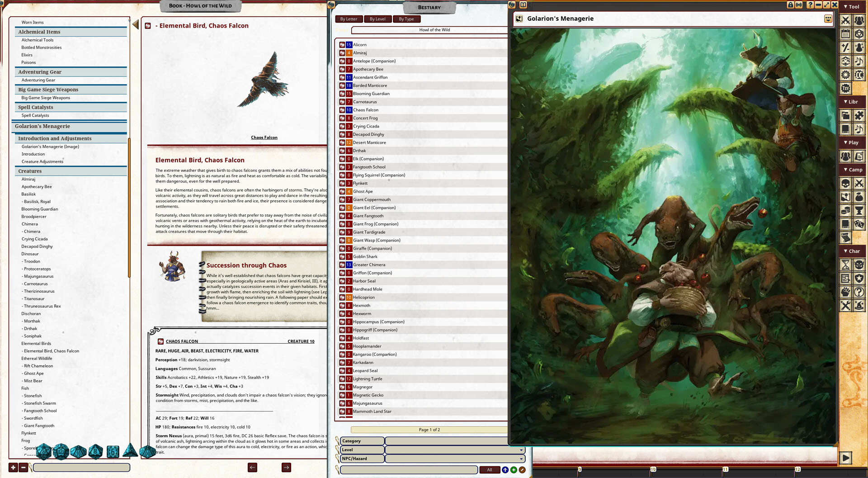Toggle the broadcast icon on the image window titlebar
The height and width of the screenshot is (478, 868).
(x=798, y=5)
